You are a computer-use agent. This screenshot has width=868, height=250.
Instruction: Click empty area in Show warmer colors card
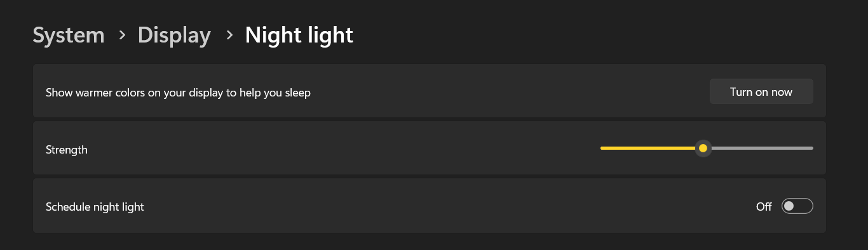[508, 91]
